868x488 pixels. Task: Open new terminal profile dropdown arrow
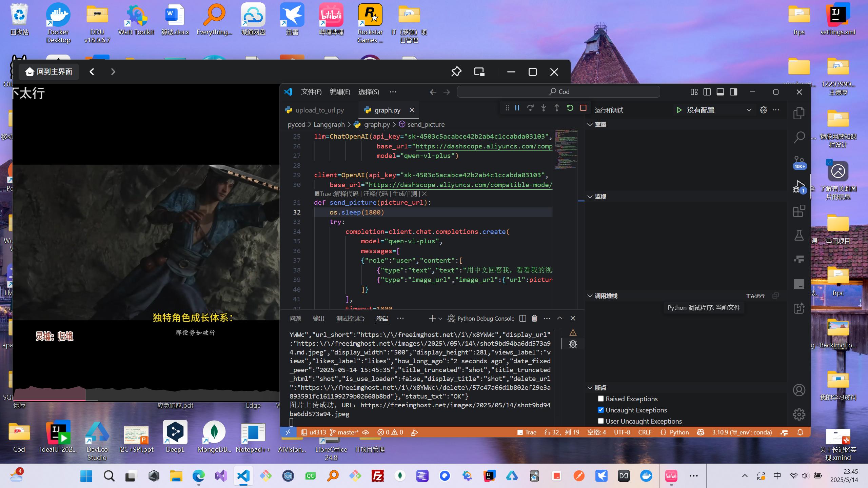pyautogui.click(x=440, y=319)
